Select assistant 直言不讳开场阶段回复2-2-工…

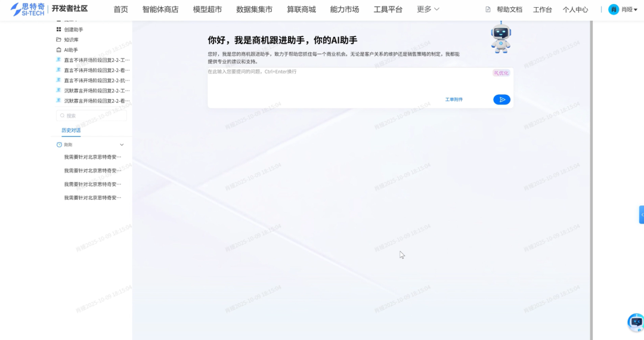[x=93, y=60]
